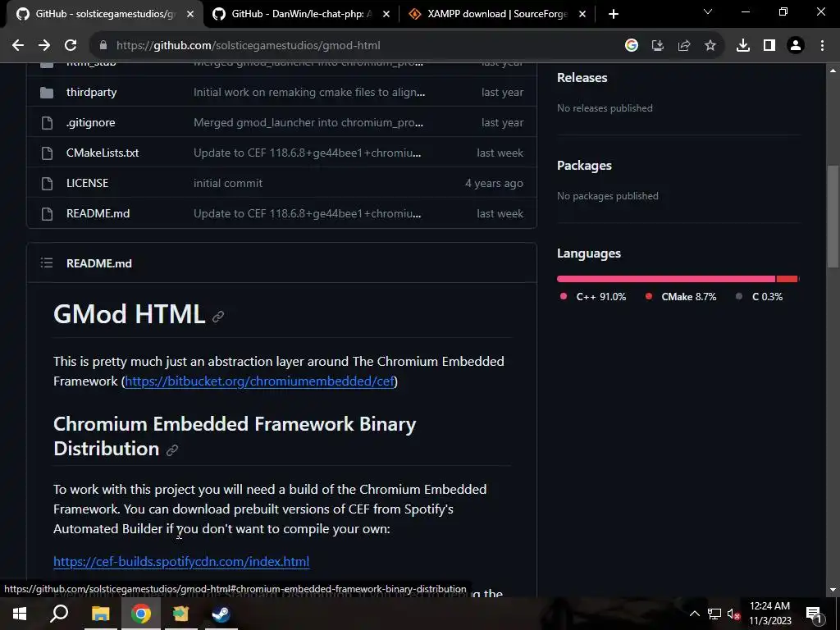Click the padlock site info icon
The width and height of the screenshot is (840, 630).
(x=103, y=46)
